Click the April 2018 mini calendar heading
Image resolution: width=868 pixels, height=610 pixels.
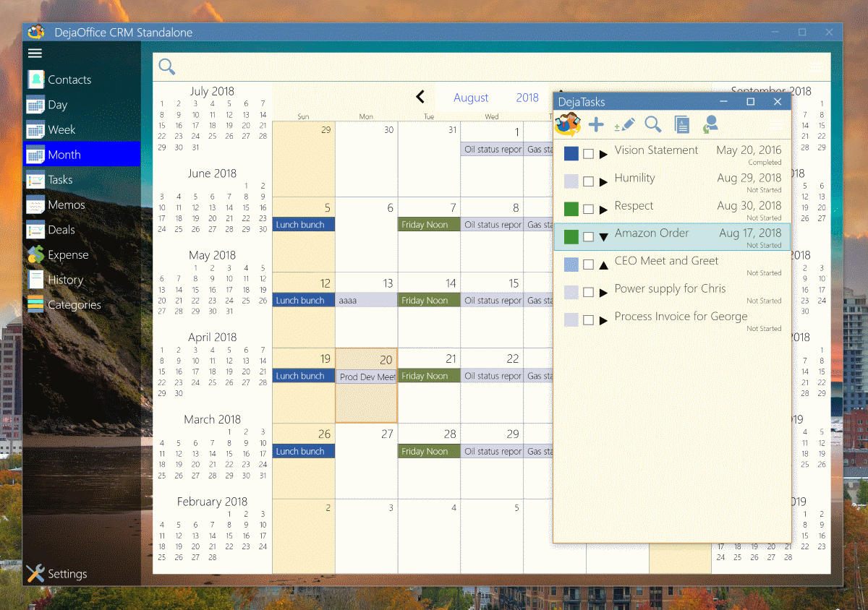(x=212, y=338)
